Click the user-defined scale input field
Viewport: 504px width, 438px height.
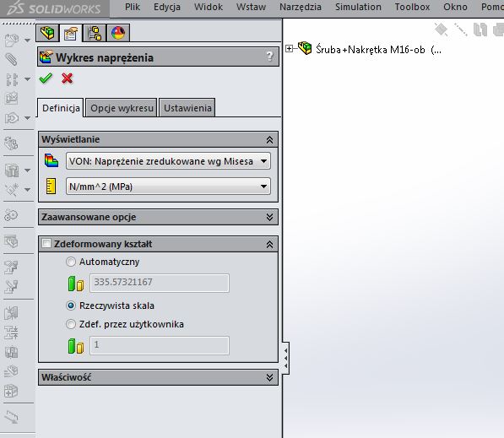pyautogui.click(x=160, y=345)
